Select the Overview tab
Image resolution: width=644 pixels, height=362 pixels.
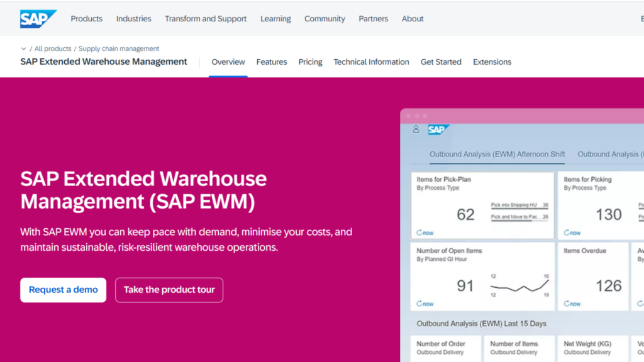[228, 62]
